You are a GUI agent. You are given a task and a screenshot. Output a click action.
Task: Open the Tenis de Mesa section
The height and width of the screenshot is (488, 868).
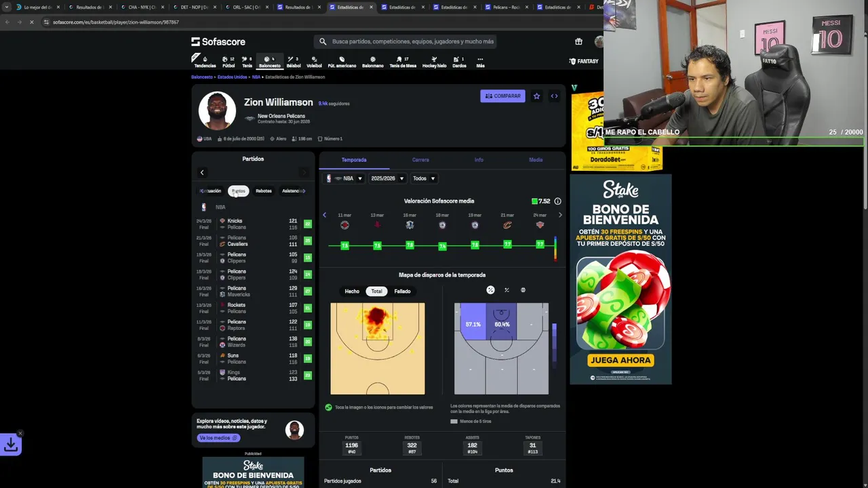[403, 62]
